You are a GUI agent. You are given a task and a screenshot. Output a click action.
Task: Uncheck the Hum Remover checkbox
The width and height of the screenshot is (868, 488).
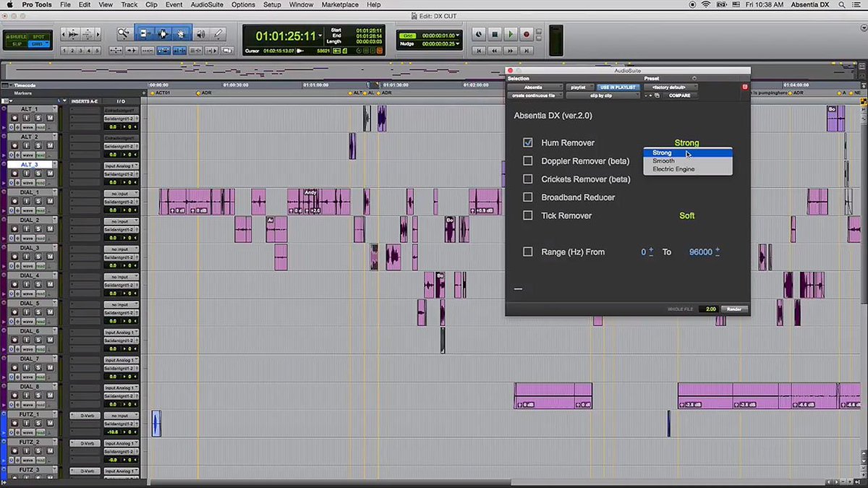pos(528,142)
